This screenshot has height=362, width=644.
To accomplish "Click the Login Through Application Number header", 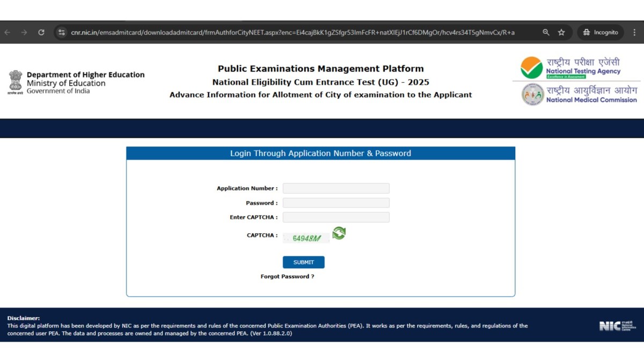I will coord(320,153).
